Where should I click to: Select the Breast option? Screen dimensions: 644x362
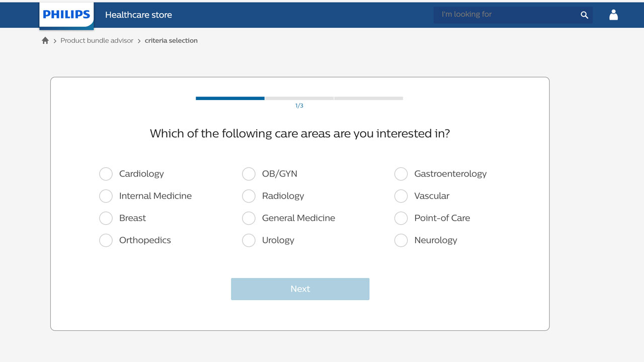pos(106,218)
